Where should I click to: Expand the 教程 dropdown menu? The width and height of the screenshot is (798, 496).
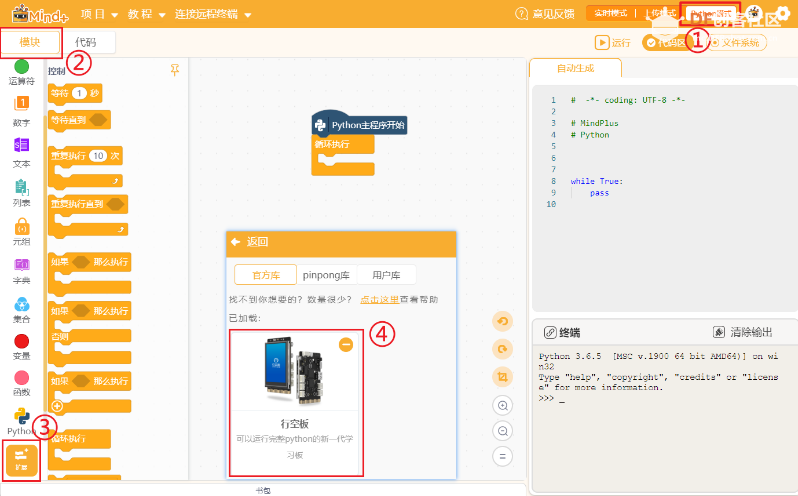point(146,15)
